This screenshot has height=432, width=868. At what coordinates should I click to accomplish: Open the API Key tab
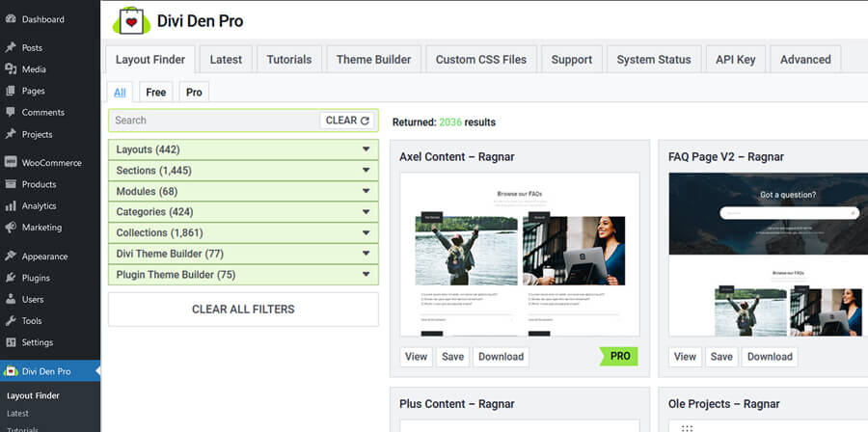736,60
